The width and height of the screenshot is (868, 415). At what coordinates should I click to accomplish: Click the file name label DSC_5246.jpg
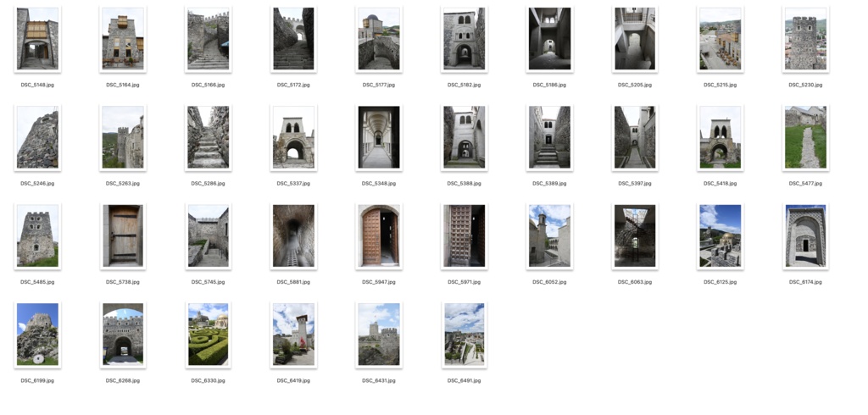click(x=37, y=184)
